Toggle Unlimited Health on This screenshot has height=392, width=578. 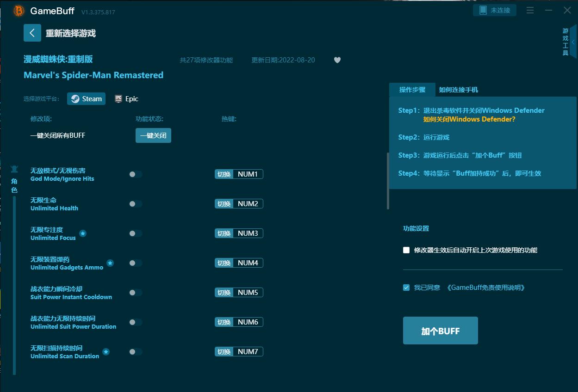(135, 204)
